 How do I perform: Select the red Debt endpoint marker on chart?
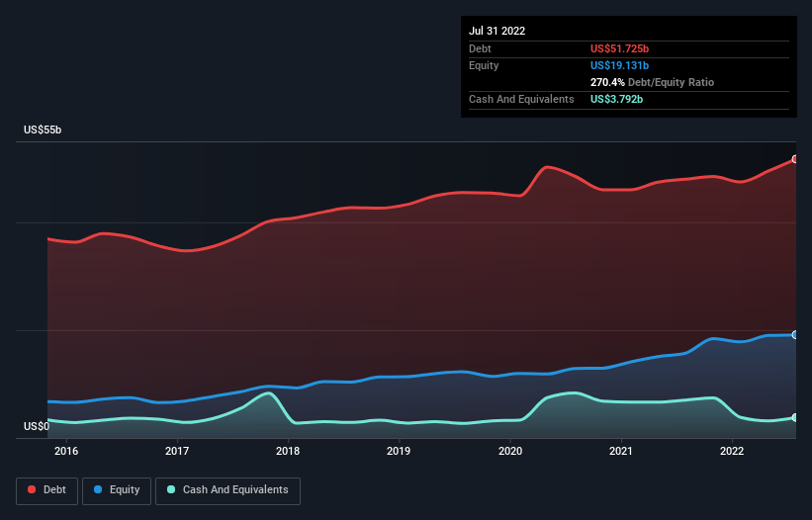795,159
